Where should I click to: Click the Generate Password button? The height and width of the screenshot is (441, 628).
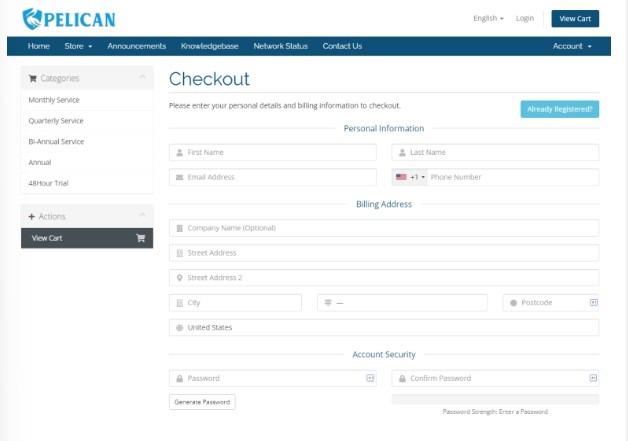[202, 401]
